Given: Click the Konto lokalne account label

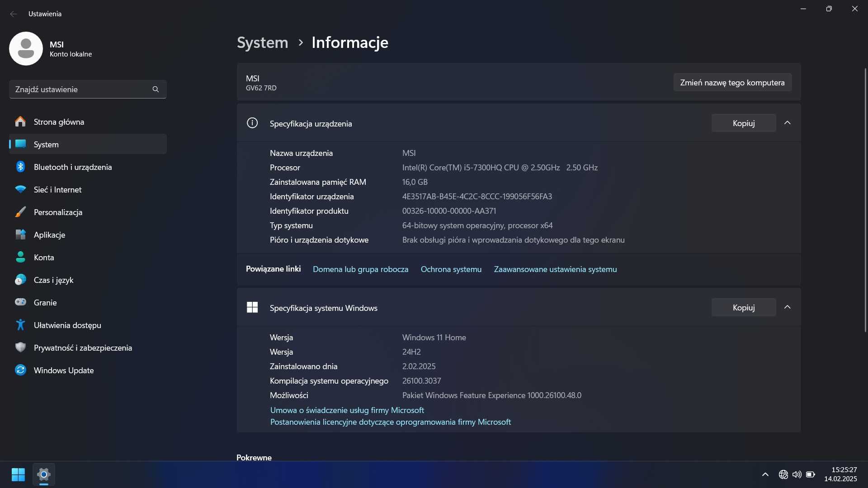Looking at the screenshot, I should pyautogui.click(x=71, y=54).
